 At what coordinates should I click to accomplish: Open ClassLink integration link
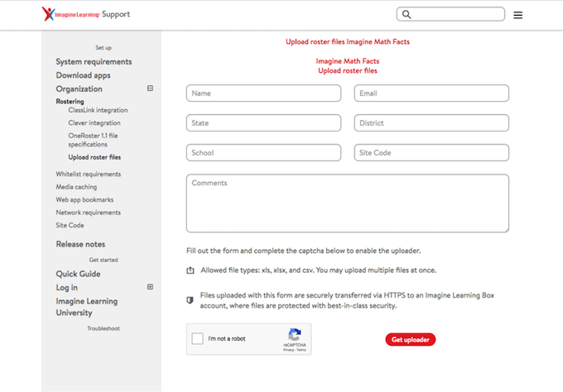98,110
